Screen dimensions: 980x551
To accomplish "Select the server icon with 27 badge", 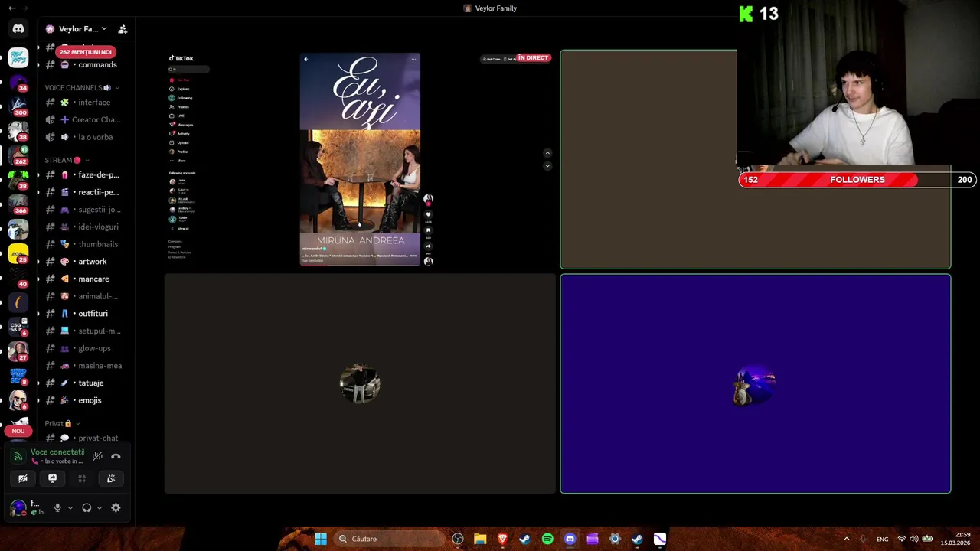I will (x=18, y=351).
